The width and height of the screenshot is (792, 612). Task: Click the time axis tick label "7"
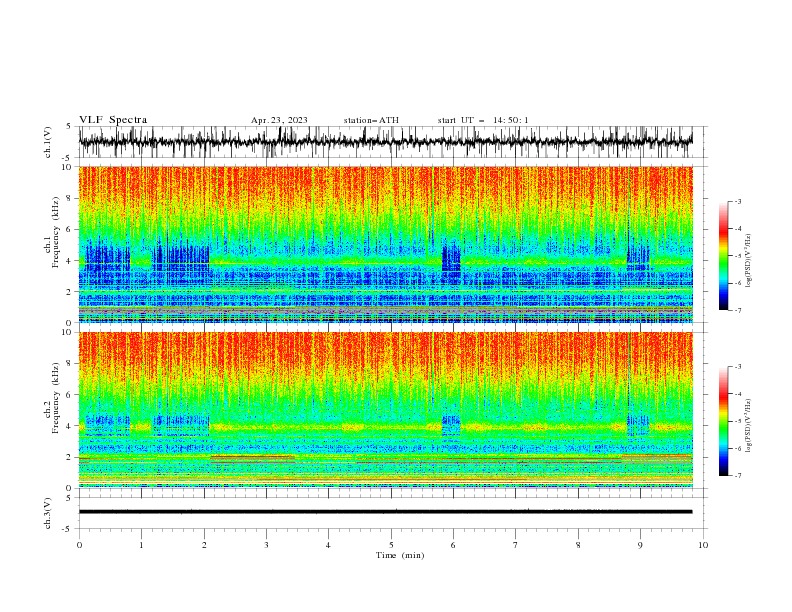coord(516,545)
